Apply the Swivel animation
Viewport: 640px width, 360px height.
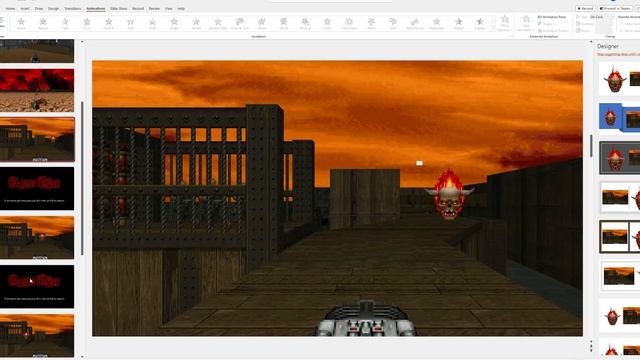coord(284,23)
